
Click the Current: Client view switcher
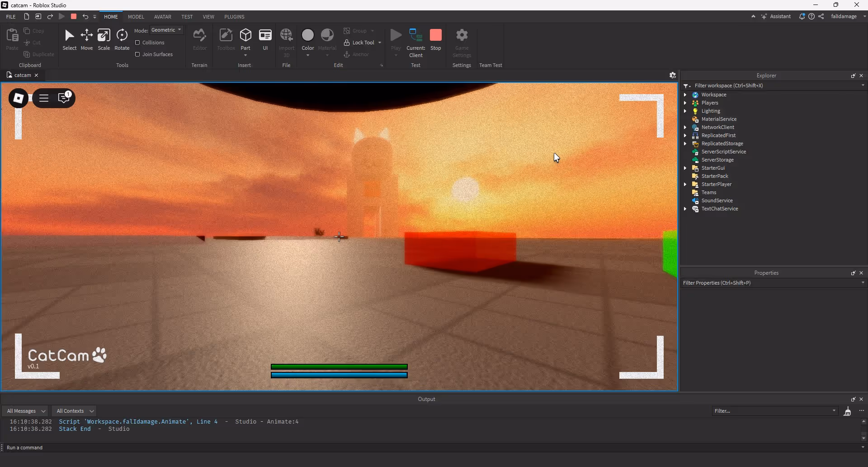coord(415,43)
